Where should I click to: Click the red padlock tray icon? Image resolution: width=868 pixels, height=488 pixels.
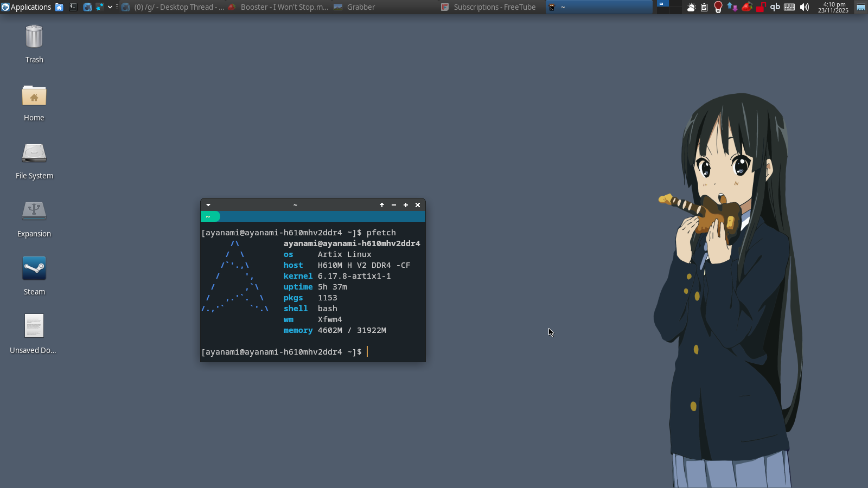tap(761, 7)
